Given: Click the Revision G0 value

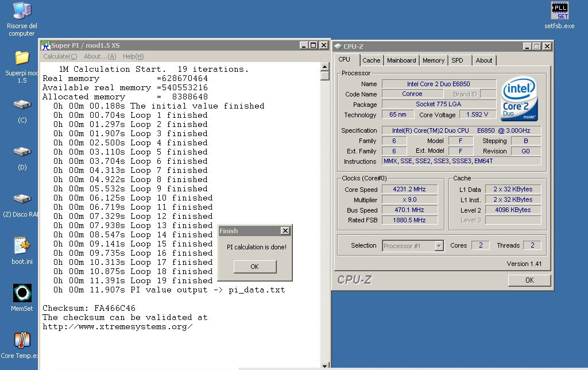Looking at the screenshot, I should [526, 151].
